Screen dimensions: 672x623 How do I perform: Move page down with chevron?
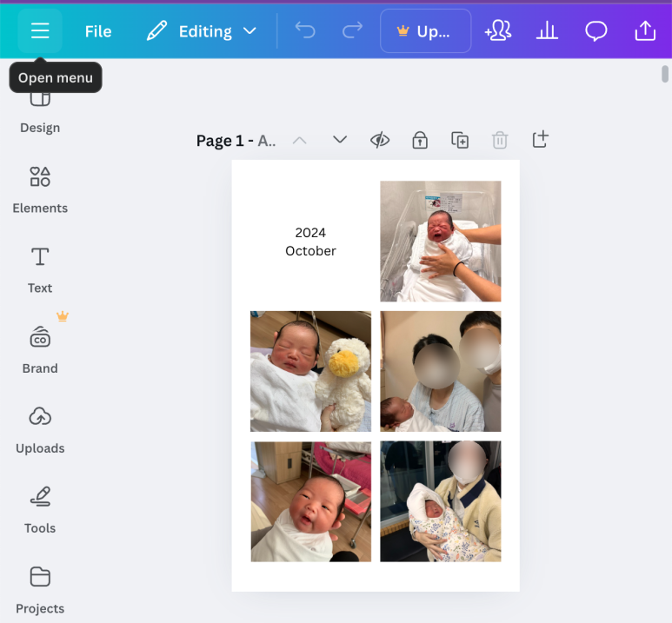[340, 140]
